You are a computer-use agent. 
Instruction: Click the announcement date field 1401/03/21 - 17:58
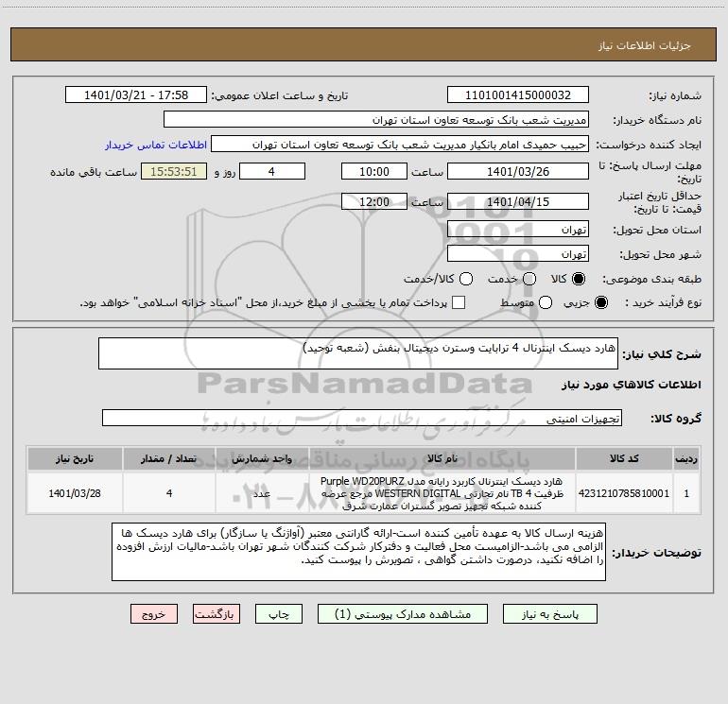click(136, 95)
